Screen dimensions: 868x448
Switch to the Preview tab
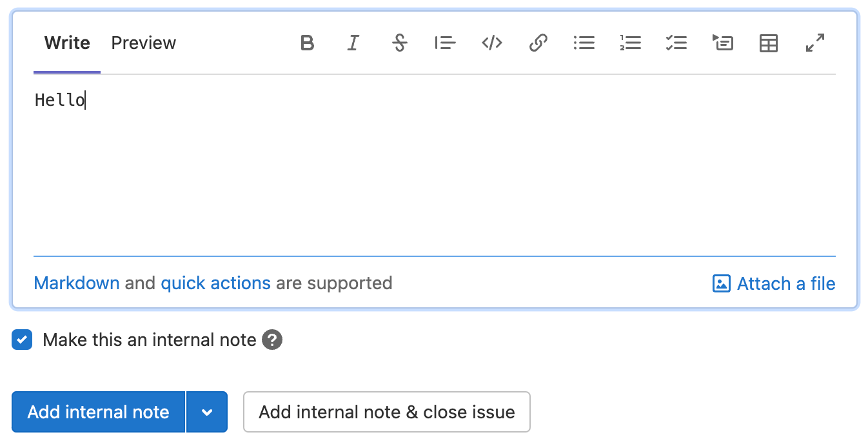[143, 43]
